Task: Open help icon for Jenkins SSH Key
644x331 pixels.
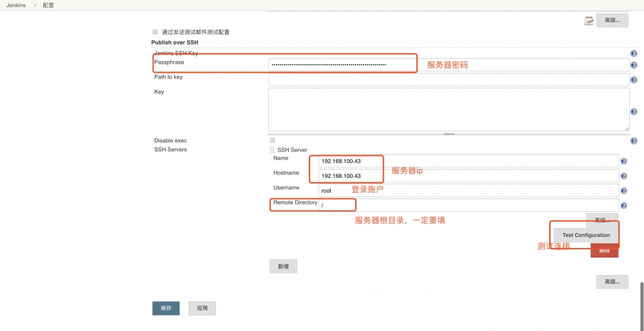Action: [x=634, y=53]
